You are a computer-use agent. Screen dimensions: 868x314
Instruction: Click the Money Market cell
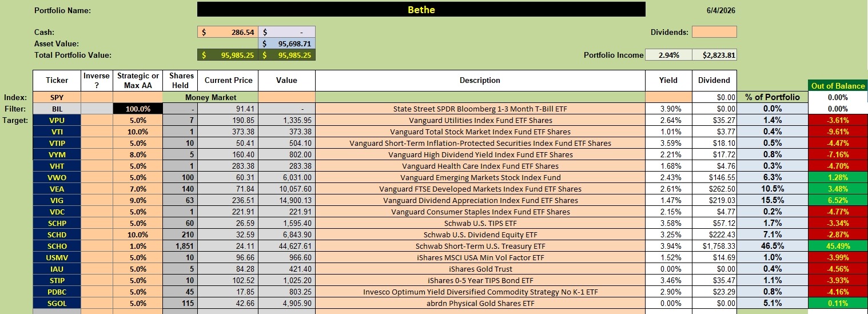(210, 97)
